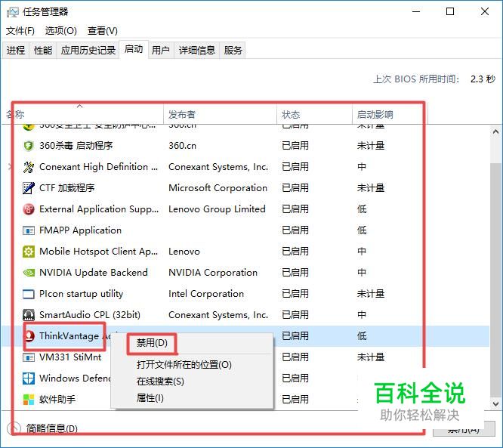Click publisher 360.cn in 360杀毒 row
This screenshot has width=503, height=448.
[182, 146]
